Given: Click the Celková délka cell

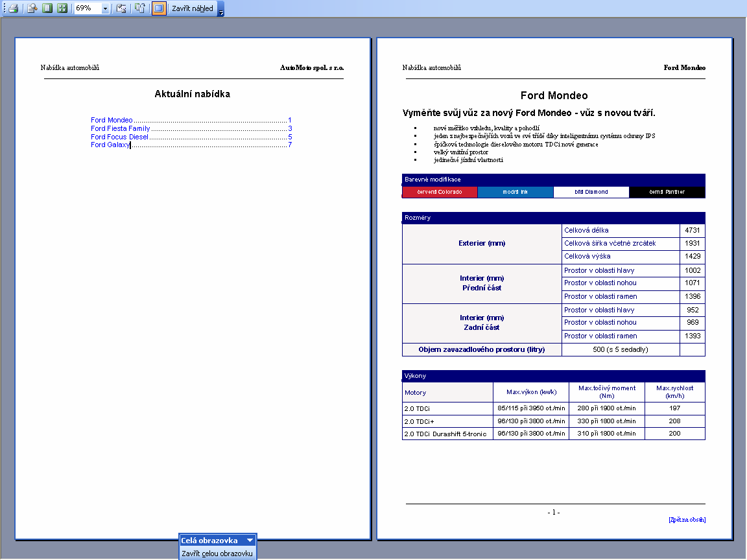Looking at the screenshot, I should tap(621, 231).
